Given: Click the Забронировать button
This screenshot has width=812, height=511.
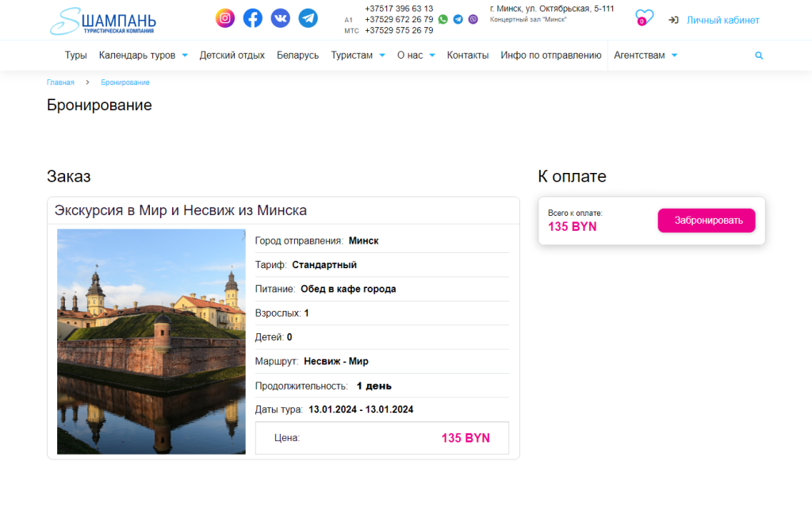Looking at the screenshot, I should 707,221.
